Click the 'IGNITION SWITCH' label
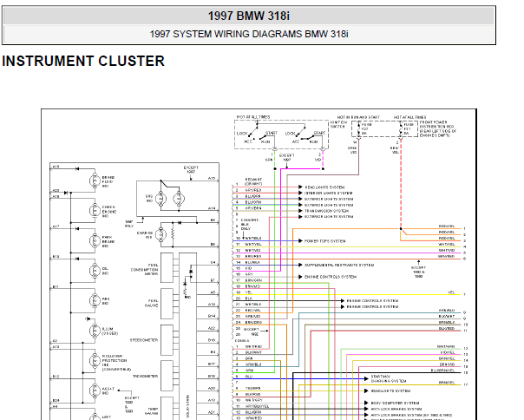This screenshot has width=524, height=420. coord(338,124)
